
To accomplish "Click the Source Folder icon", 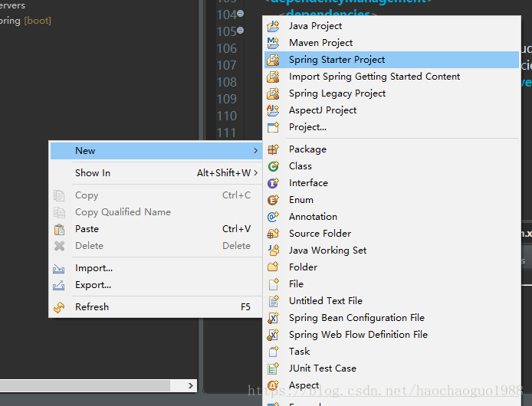I will point(273,234).
